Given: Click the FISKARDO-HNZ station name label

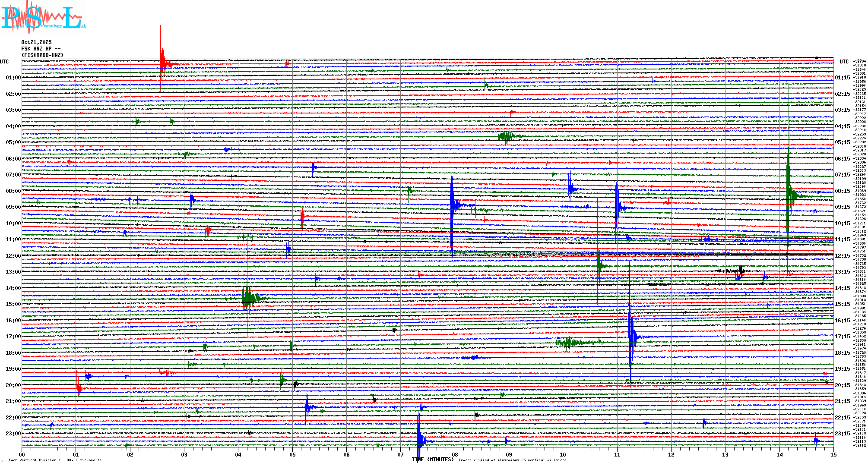Looking at the screenshot, I should (42, 55).
